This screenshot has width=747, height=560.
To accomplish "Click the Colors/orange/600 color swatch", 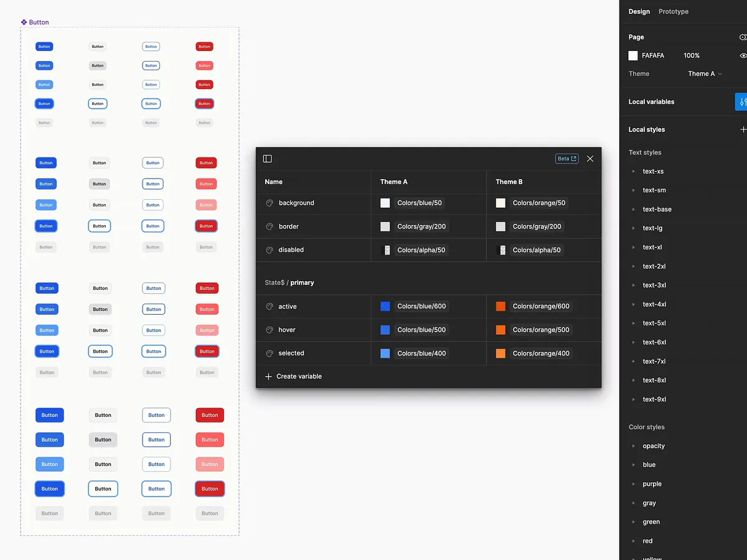I will (500, 306).
